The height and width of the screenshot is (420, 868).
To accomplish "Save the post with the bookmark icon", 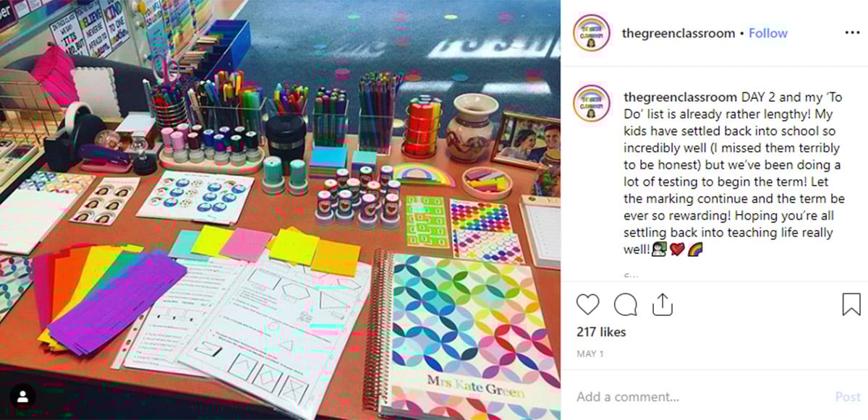I will tap(851, 304).
